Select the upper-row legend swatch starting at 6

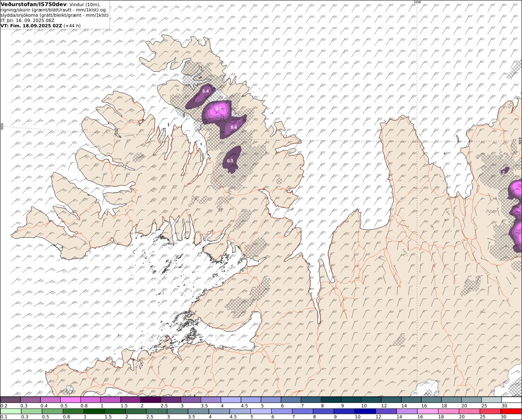point(291,400)
